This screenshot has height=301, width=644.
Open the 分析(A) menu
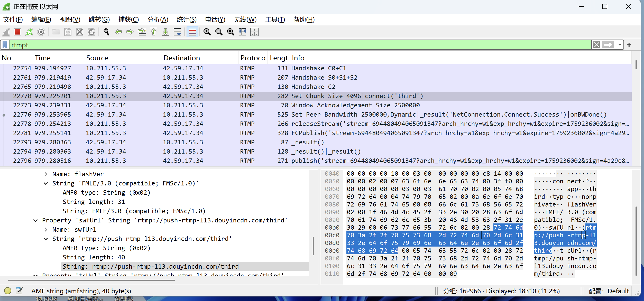pos(158,20)
